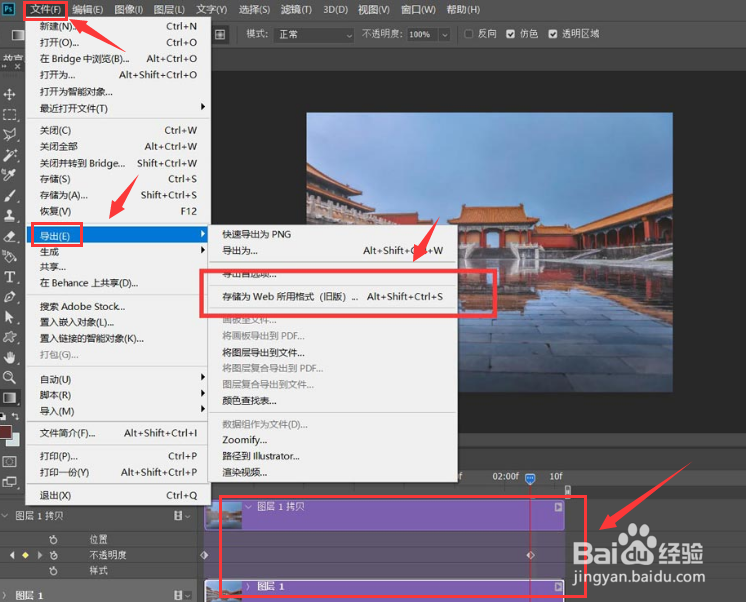Select the Magic Wand tool
The height and width of the screenshot is (602, 746).
pos(10,155)
